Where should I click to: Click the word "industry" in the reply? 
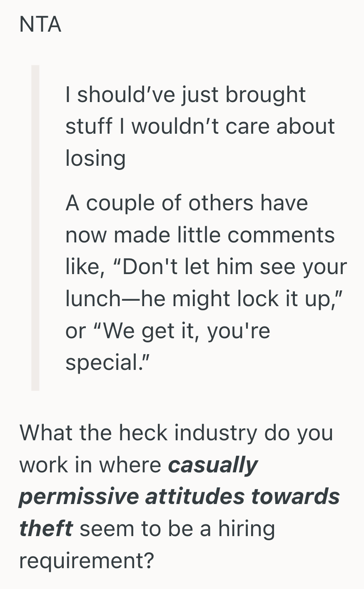coord(216,432)
